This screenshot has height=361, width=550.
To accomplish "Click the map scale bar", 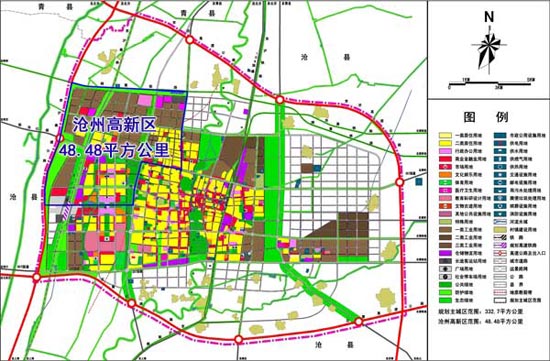I will (x=491, y=84).
